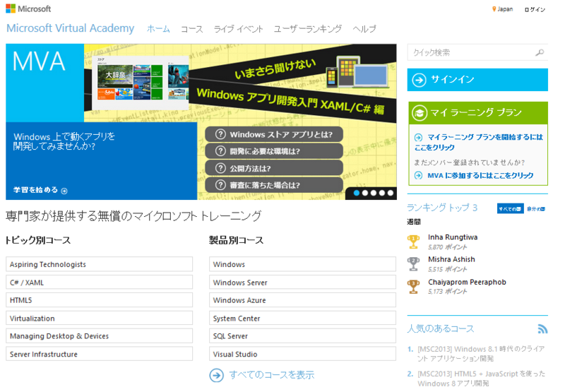This screenshot has width=565, height=392.
Task: Select the second carousel dot
Action: [365, 193]
